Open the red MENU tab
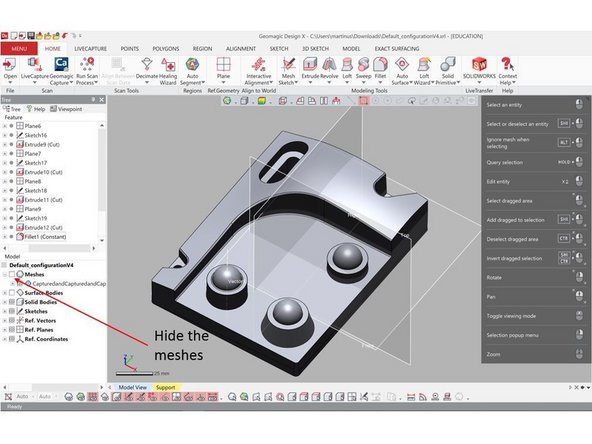The image size is (592, 444). coord(19,49)
